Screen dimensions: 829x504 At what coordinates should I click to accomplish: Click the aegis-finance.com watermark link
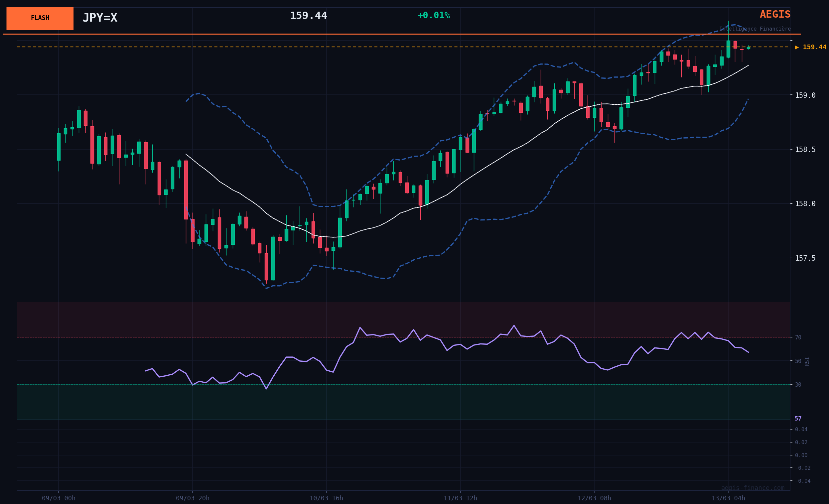753,488
